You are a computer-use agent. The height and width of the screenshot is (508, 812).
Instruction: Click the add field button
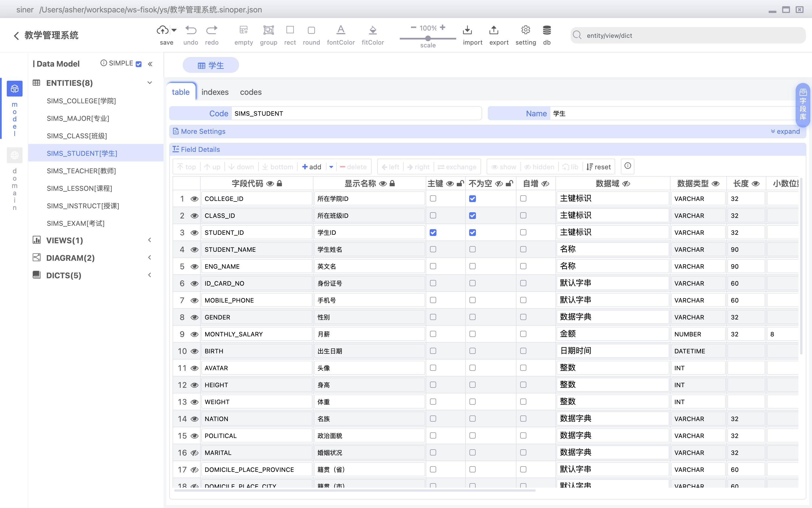coord(312,167)
